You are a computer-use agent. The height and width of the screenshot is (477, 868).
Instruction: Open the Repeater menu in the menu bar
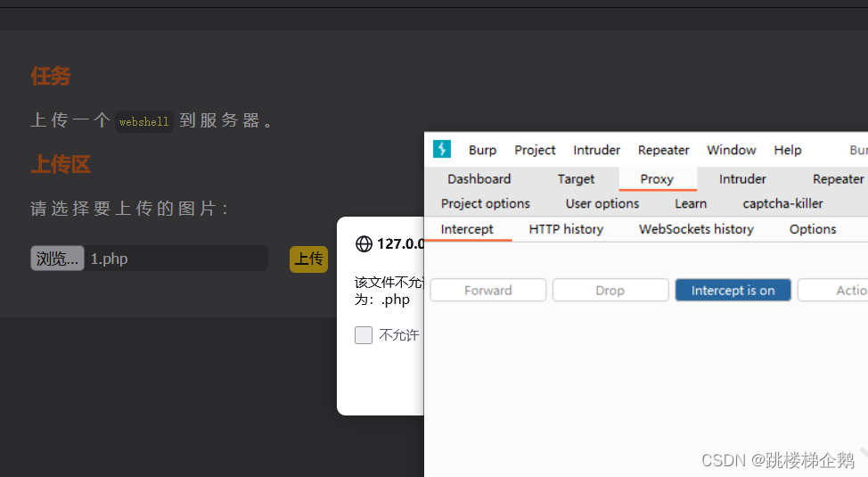click(x=663, y=150)
